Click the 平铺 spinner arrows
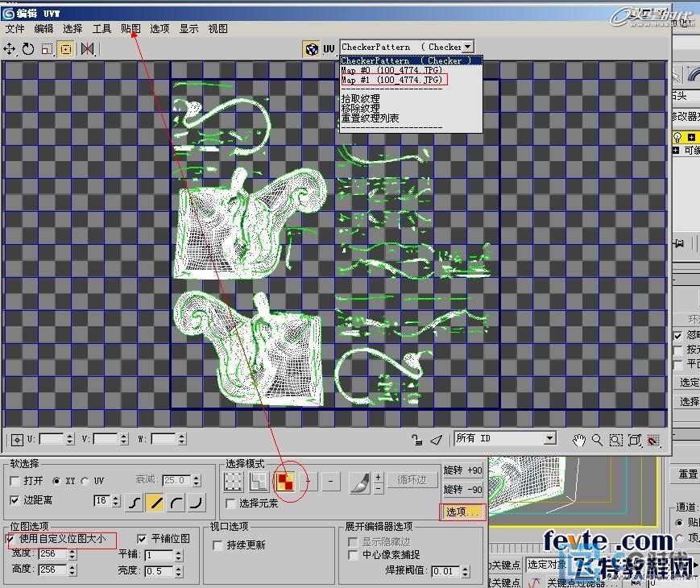This screenshot has height=588, width=700. coord(179,556)
